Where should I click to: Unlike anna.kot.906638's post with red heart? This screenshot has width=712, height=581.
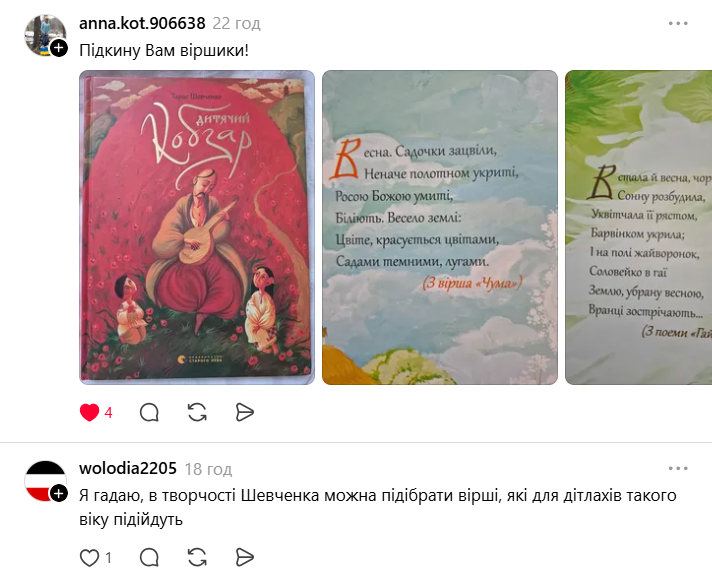coord(89,412)
